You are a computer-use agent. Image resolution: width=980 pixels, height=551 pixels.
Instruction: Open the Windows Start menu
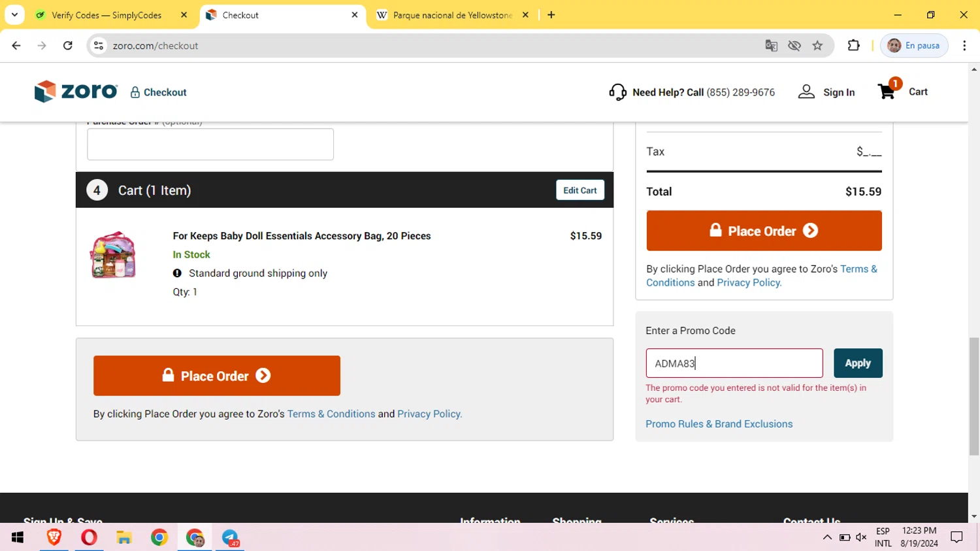18,537
